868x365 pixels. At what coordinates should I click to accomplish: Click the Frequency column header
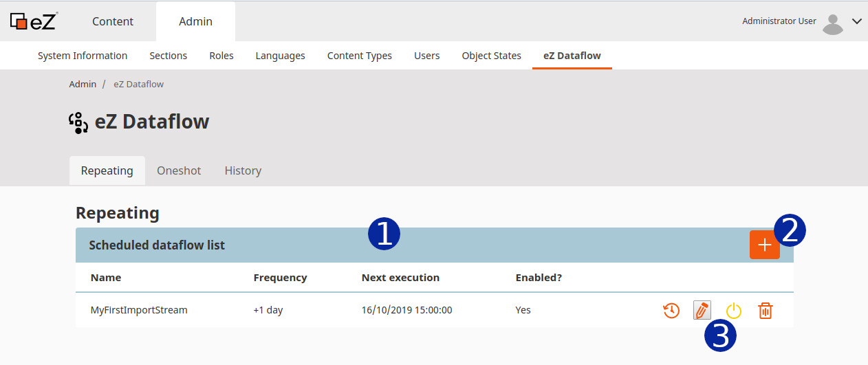tap(280, 278)
